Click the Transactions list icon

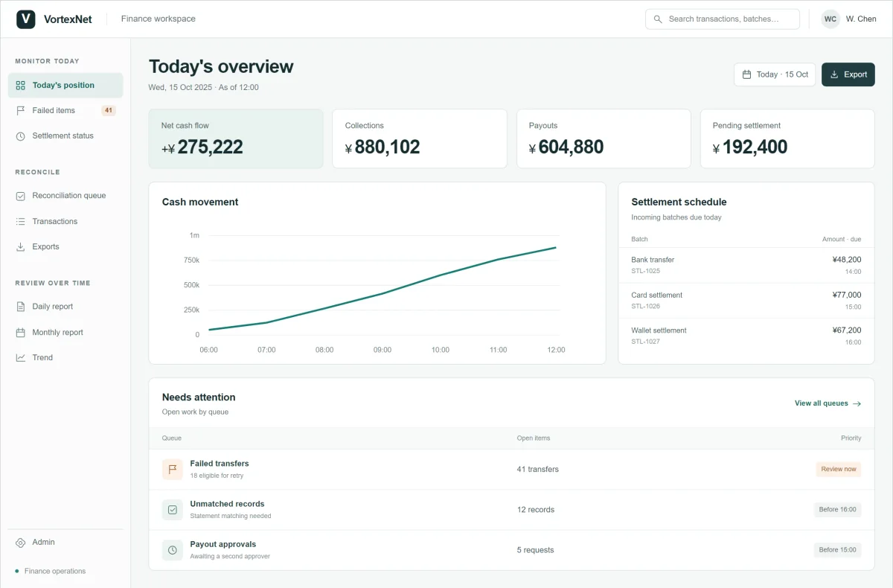[21, 222]
